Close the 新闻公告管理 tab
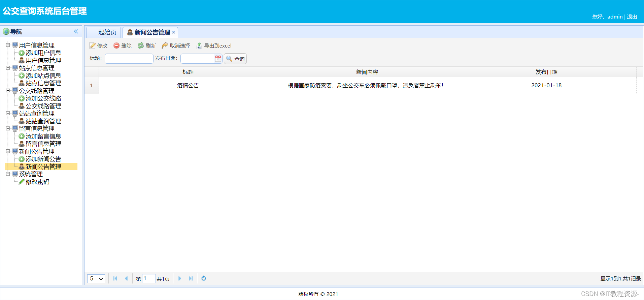 (174, 32)
